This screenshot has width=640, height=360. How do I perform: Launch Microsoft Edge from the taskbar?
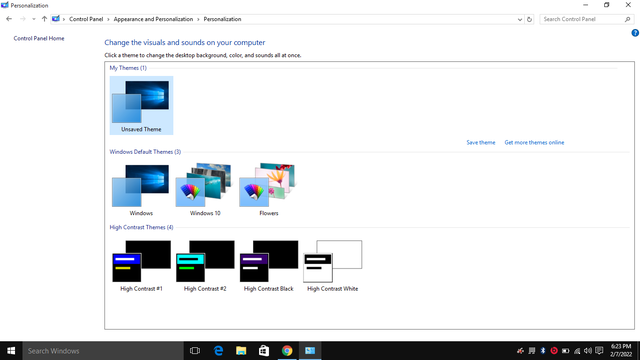pyautogui.click(x=218, y=351)
